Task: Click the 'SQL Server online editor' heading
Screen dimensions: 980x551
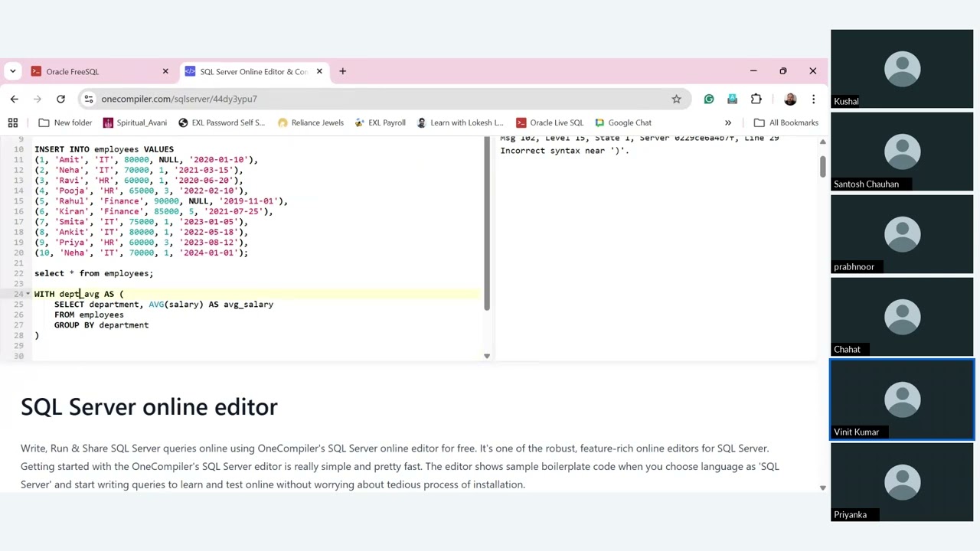Action: [149, 406]
